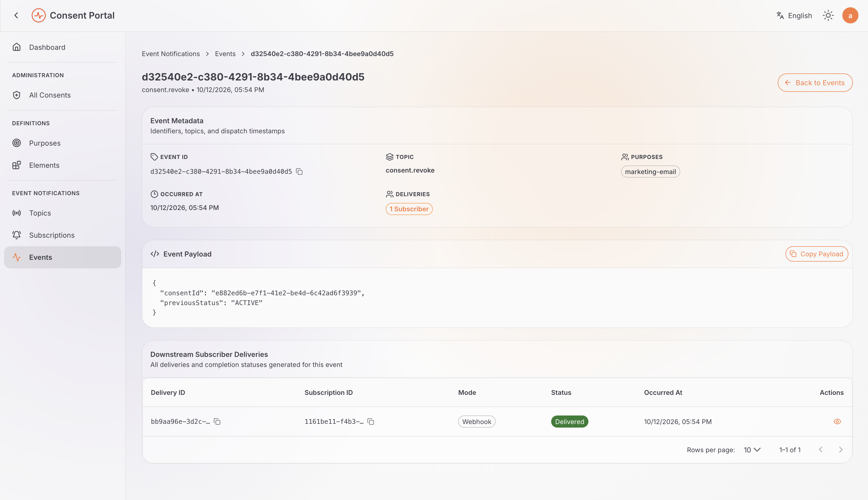Click the 1 Subscriber badge
Image resolution: width=868 pixels, height=500 pixels.
(409, 209)
